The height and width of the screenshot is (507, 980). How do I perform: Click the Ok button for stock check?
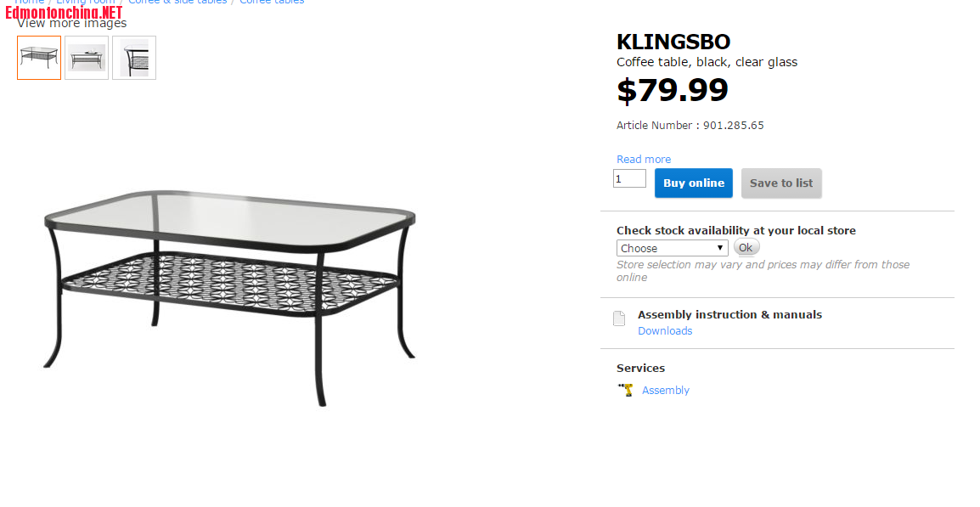[x=746, y=248]
